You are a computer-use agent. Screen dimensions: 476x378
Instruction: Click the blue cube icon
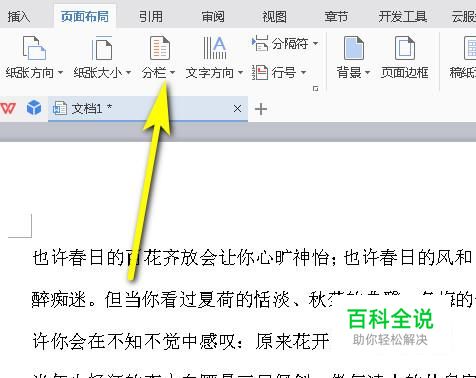coord(34,108)
